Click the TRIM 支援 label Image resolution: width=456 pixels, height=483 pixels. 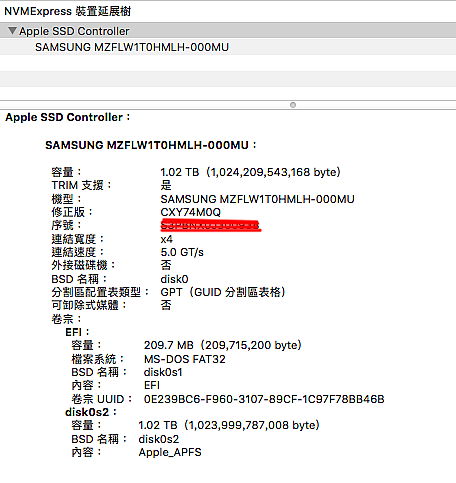click(81, 185)
